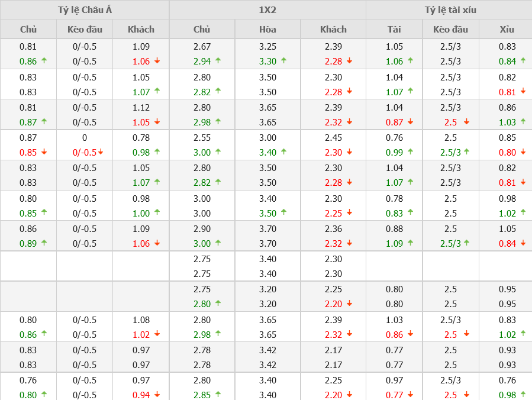Click the Tài column header
Screen dimensions: 532x400
394,29
